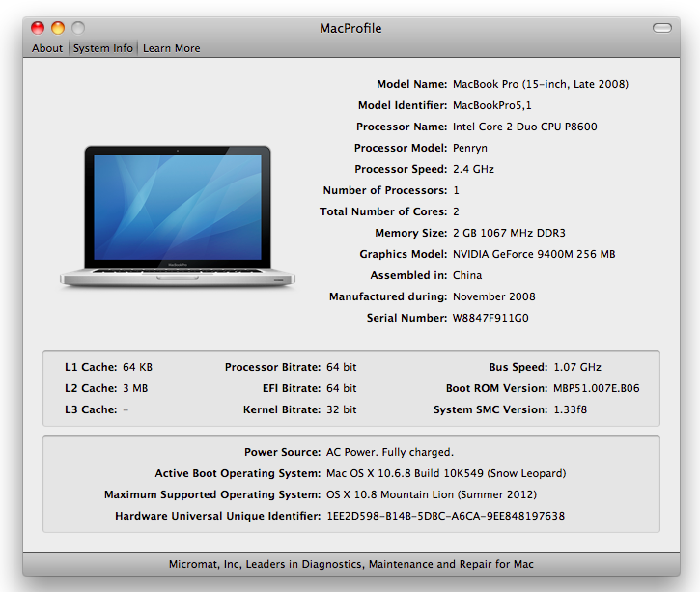Click the Hardware Universal Unique Identifier label
Screen dimensions: 700x592
click(218, 516)
